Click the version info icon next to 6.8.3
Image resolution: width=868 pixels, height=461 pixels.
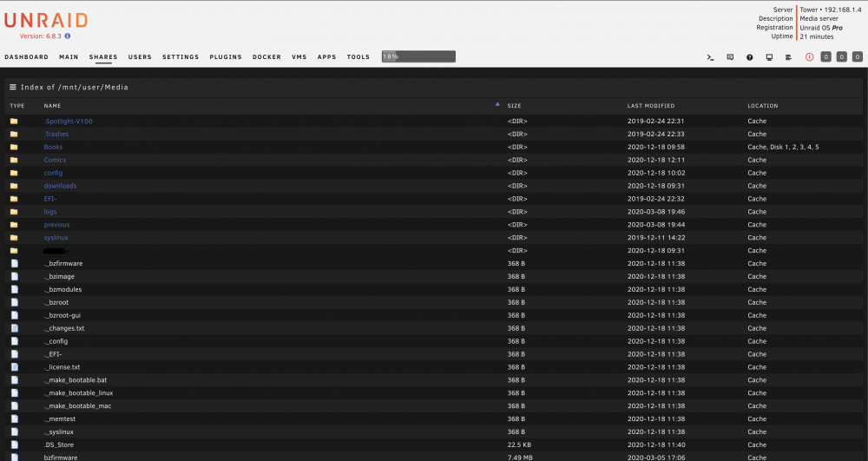[68, 36]
